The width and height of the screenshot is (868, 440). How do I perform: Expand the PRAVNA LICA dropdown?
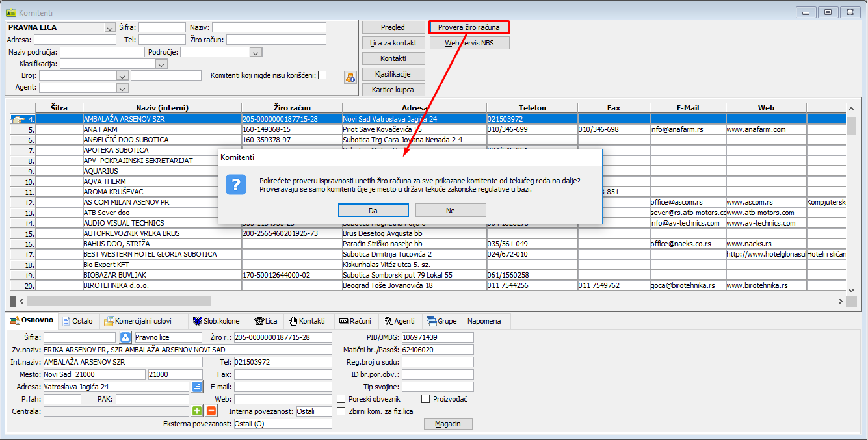(x=110, y=27)
